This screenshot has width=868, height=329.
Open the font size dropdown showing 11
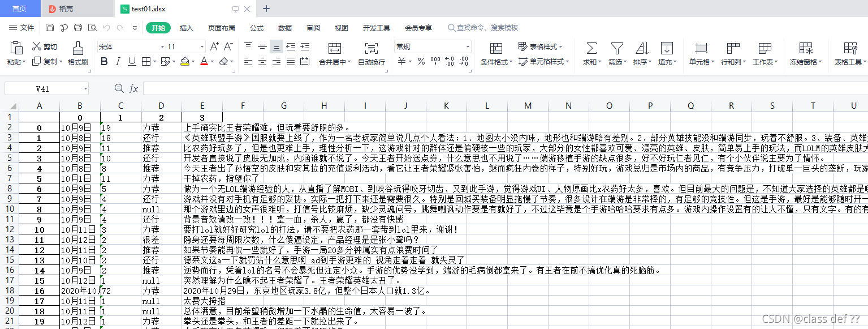202,47
